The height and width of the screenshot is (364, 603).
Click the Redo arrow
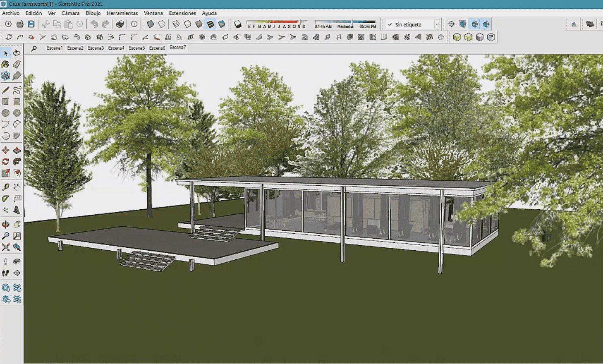coord(105,24)
